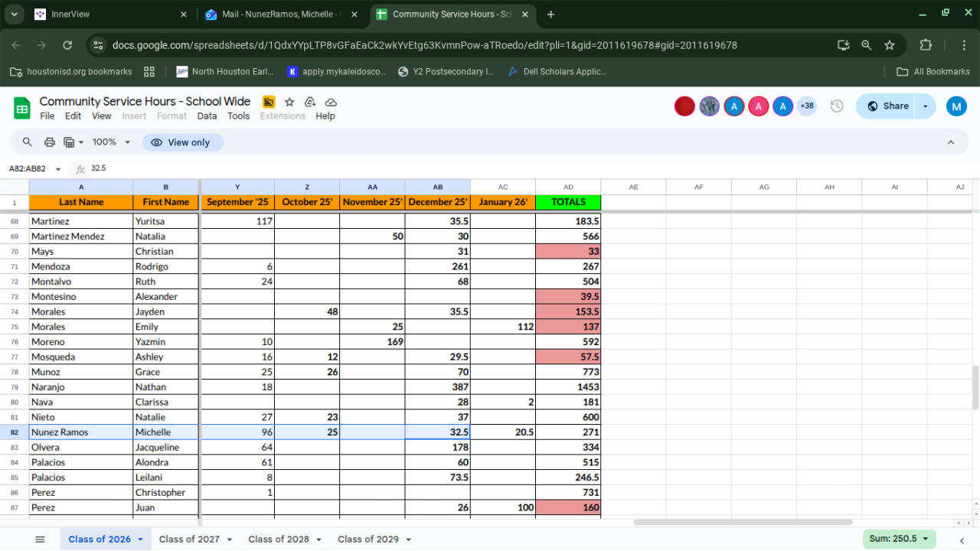This screenshot has height=551, width=980.
Task: Check the cloud document status icon
Action: [x=331, y=102]
